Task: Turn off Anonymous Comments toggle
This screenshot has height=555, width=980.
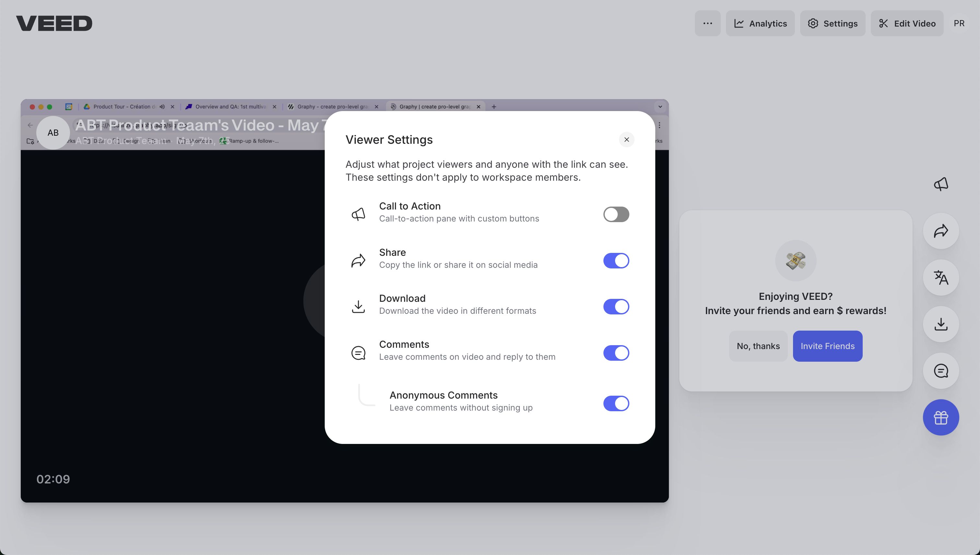Action: click(x=616, y=403)
